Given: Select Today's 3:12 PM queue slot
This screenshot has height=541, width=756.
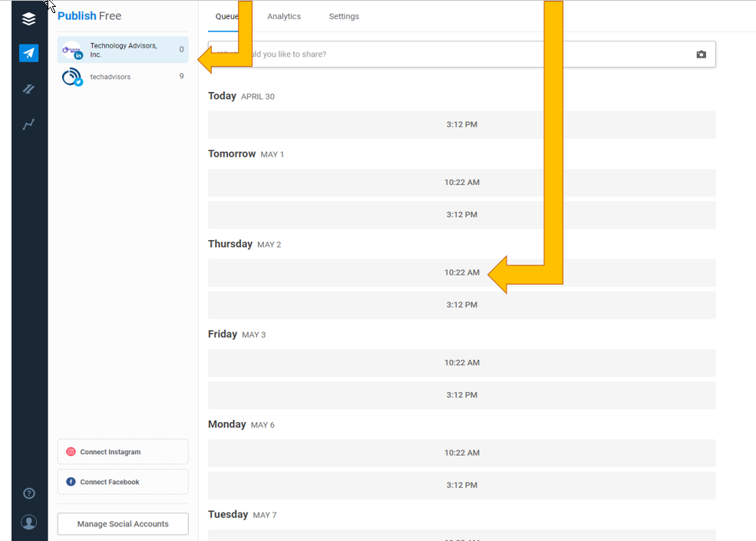Looking at the screenshot, I should pyautogui.click(x=461, y=124).
